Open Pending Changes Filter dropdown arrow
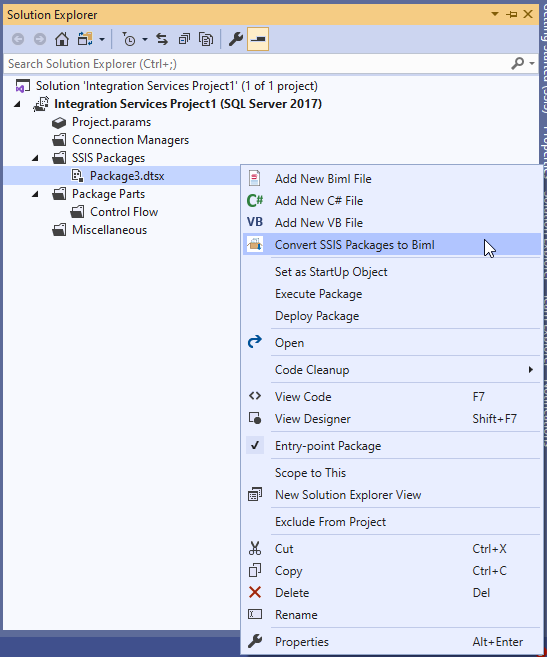The height and width of the screenshot is (657, 547). 145,39
